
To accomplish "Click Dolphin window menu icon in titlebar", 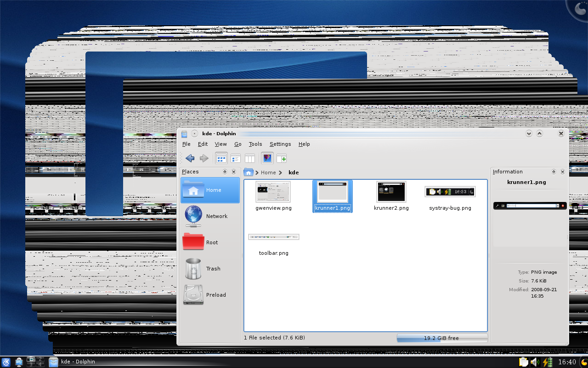I will point(184,134).
